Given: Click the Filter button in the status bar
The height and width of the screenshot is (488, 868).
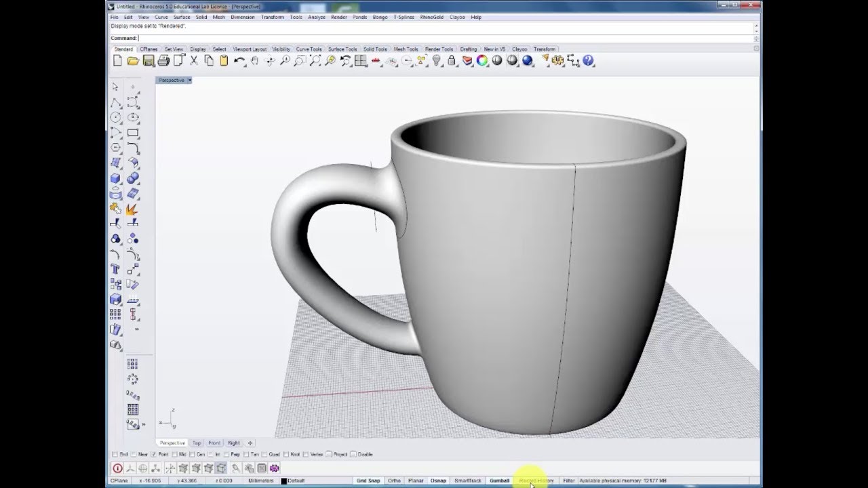Looking at the screenshot, I should click(568, 481).
